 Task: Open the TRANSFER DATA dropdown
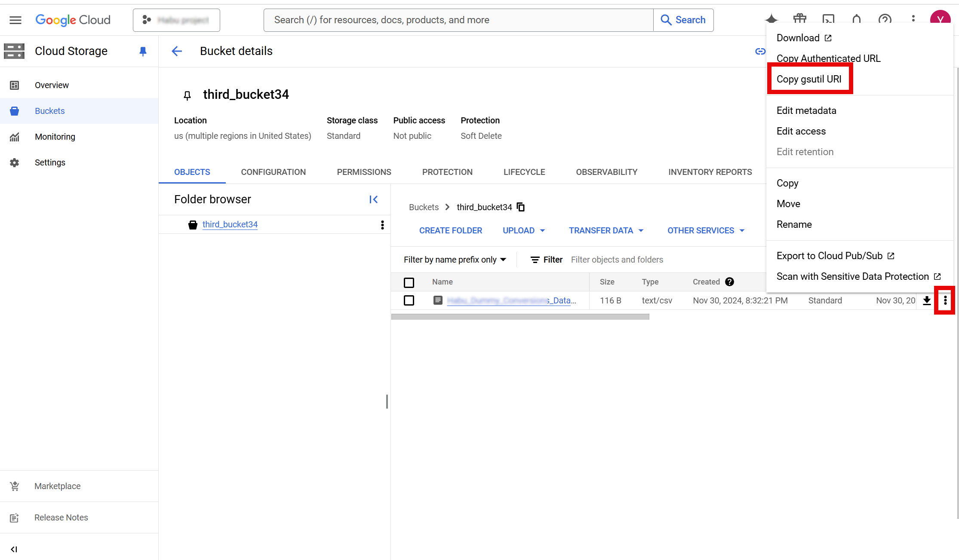606,231
